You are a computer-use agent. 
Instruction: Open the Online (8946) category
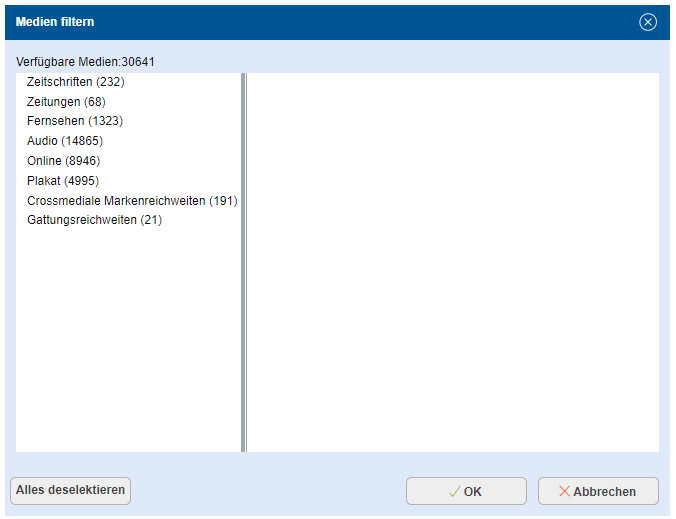coord(64,161)
